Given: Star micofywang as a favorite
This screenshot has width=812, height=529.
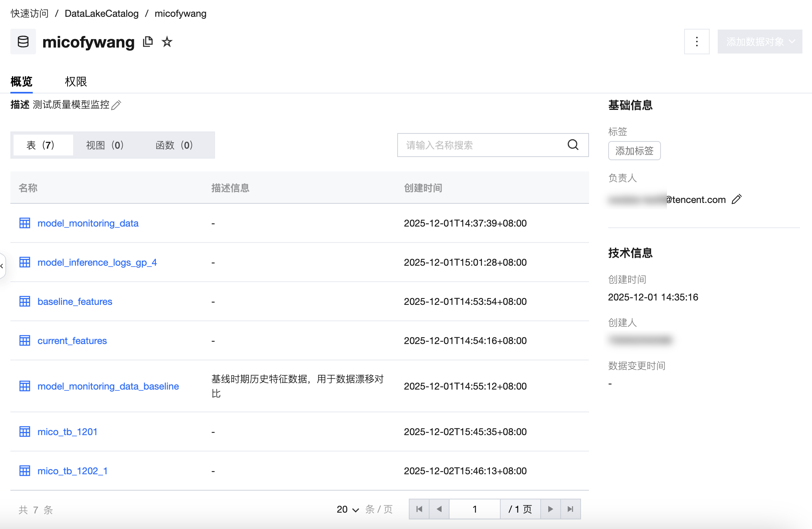Looking at the screenshot, I should point(167,42).
